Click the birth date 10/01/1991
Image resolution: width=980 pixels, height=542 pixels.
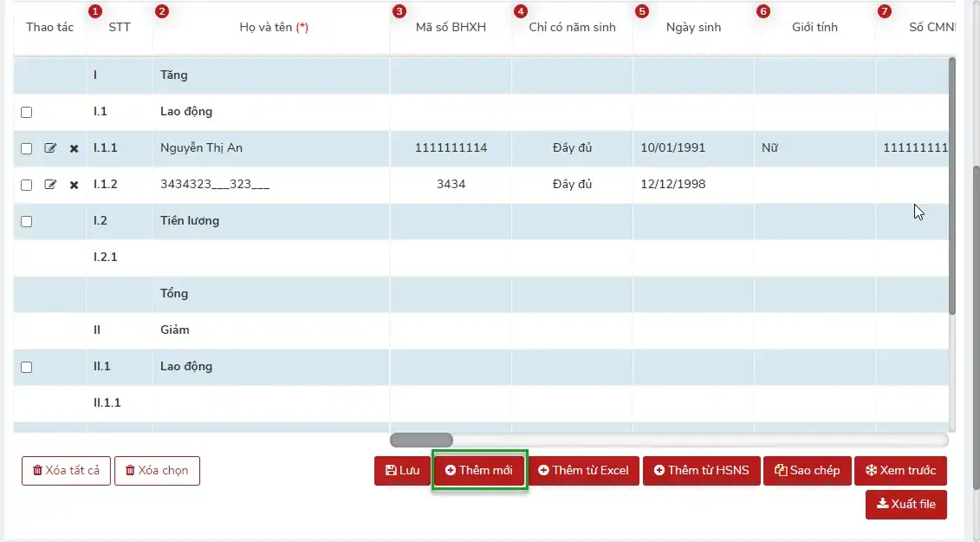click(672, 148)
